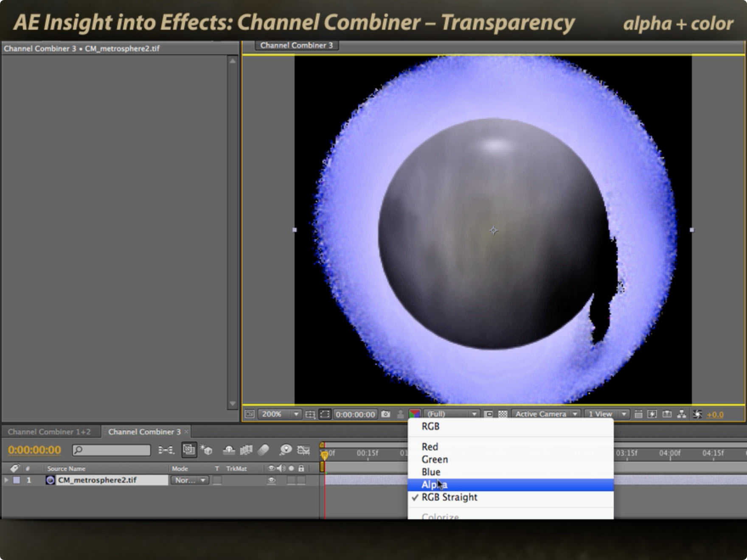
Task: Toggle the solo switch for layer 1
Action: point(291,480)
